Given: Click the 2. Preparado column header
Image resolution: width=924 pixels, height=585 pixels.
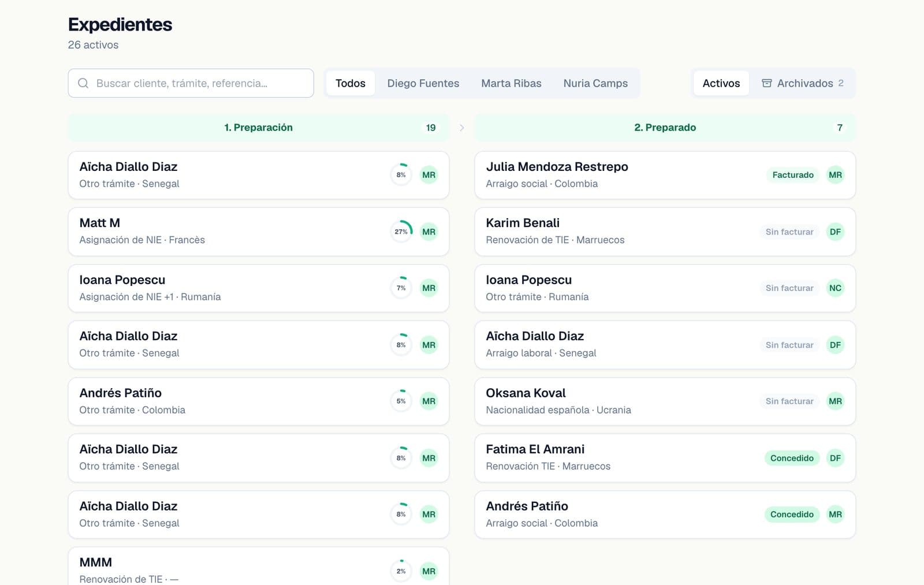Looking at the screenshot, I should click(x=665, y=128).
